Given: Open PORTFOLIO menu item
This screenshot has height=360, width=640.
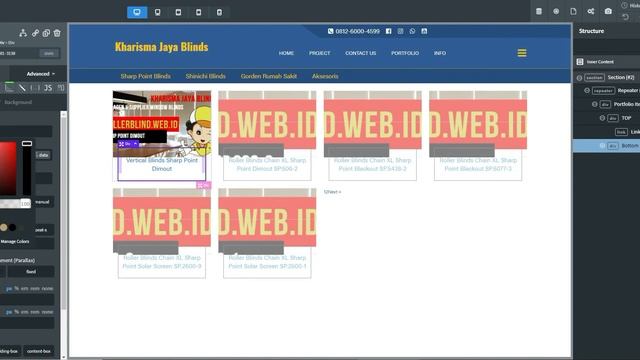Looking at the screenshot, I should (x=405, y=53).
